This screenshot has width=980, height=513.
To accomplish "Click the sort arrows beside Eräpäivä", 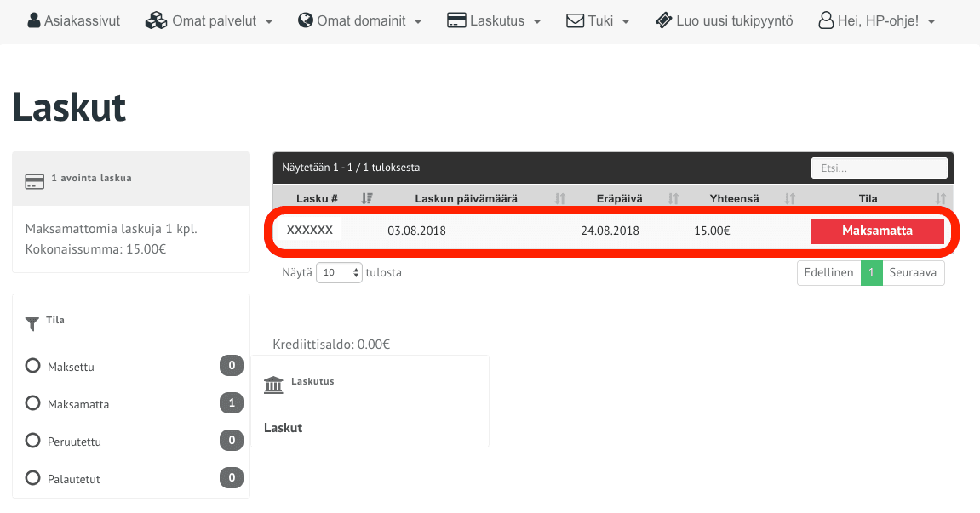I will (673, 198).
